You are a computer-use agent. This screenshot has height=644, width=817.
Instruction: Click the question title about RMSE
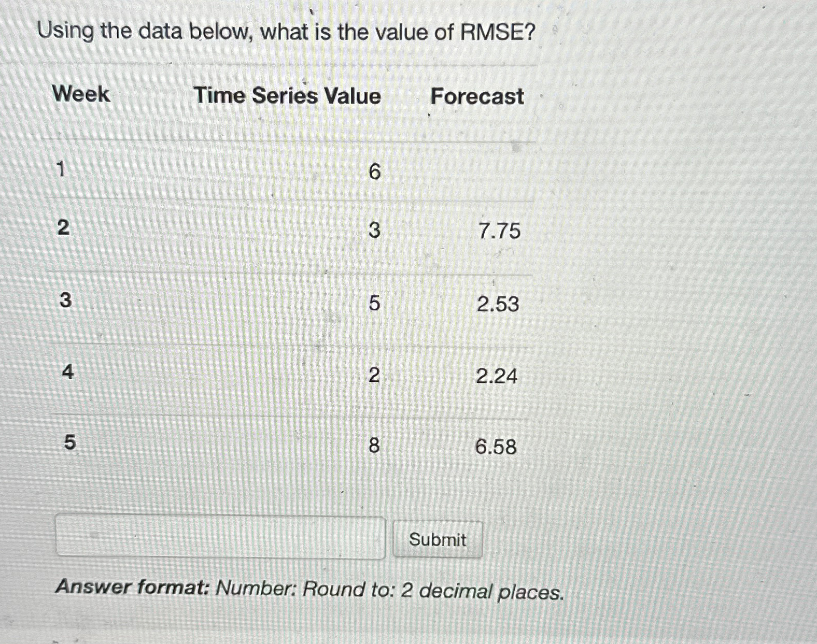[x=285, y=31]
